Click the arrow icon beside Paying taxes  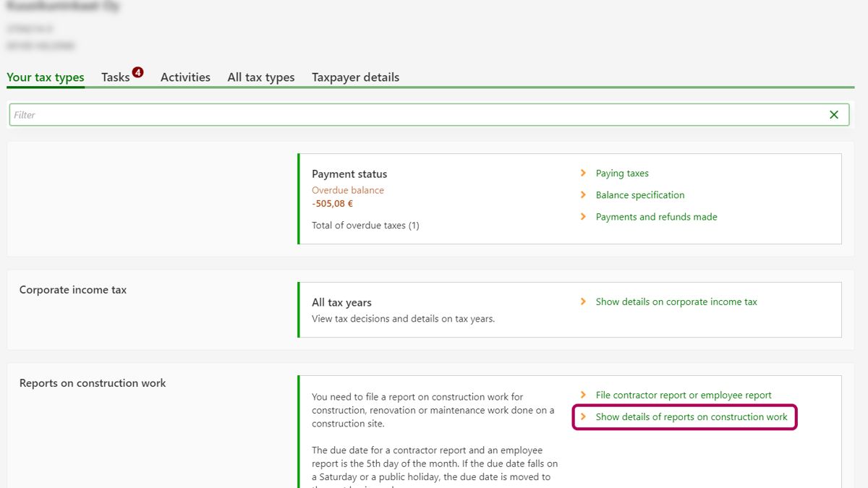tap(583, 174)
